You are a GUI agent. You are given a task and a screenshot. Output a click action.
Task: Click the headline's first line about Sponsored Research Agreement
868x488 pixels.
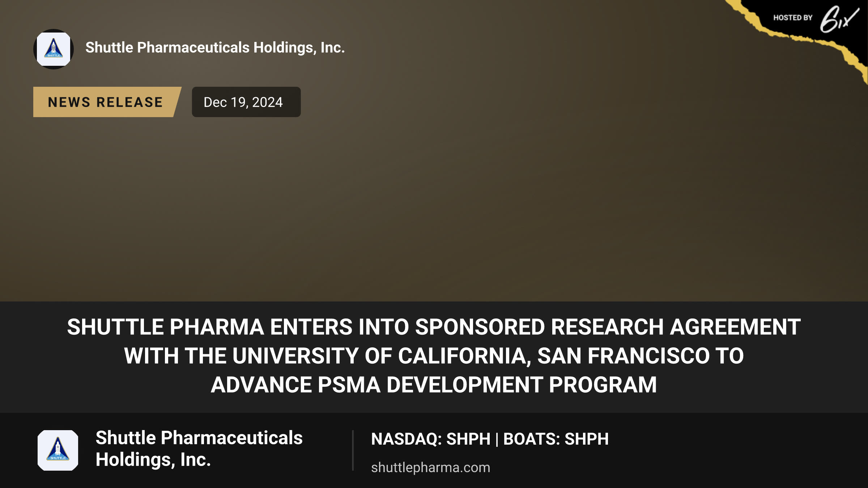[x=434, y=327]
